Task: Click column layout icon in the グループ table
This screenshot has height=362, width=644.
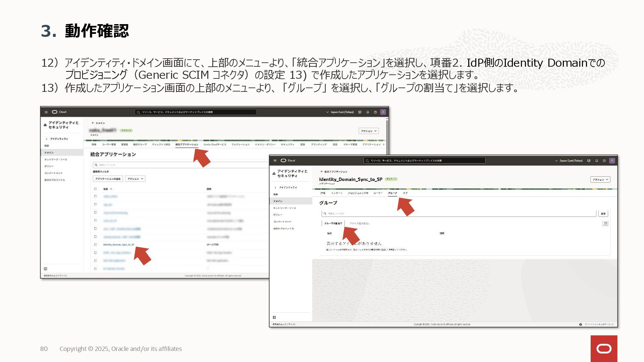Action: click(x=605, y=223)
